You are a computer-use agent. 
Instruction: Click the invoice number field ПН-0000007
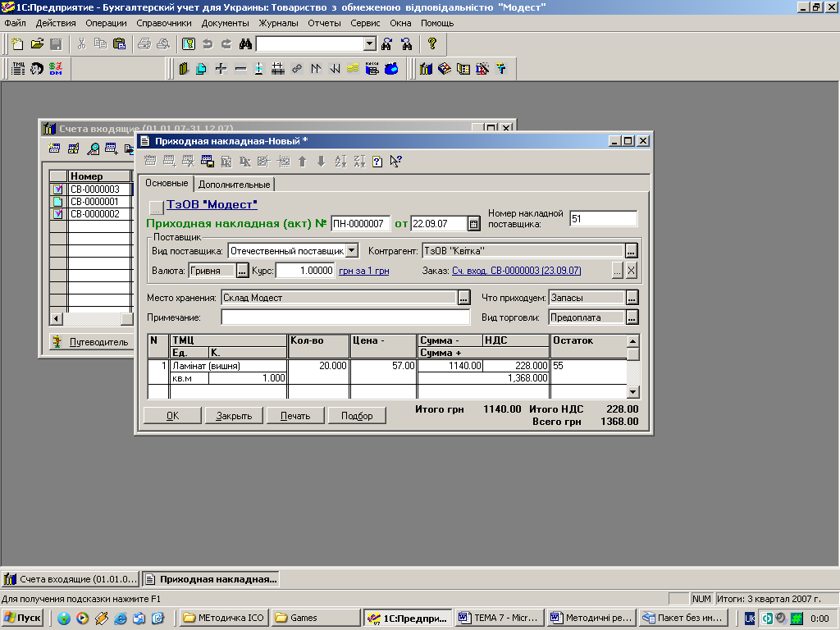point(361,224)
